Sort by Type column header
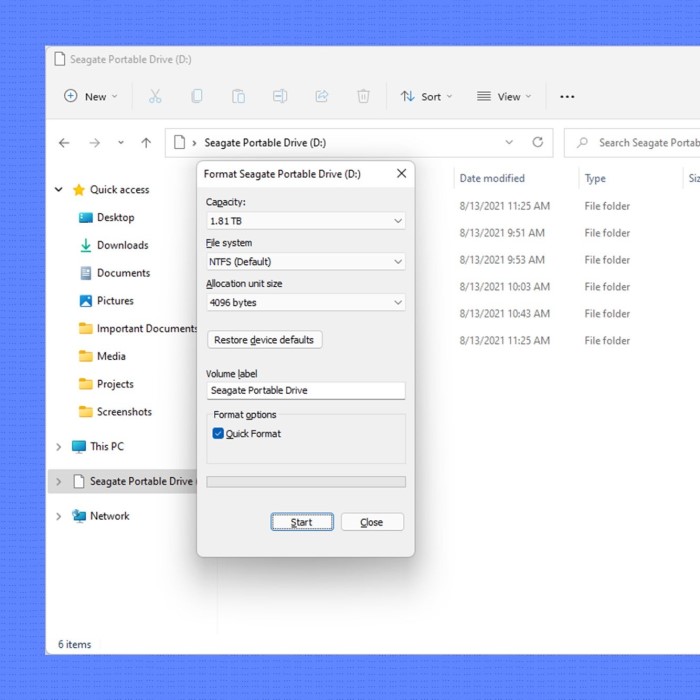This screenshot has height=700, width=700. point(595,178)
